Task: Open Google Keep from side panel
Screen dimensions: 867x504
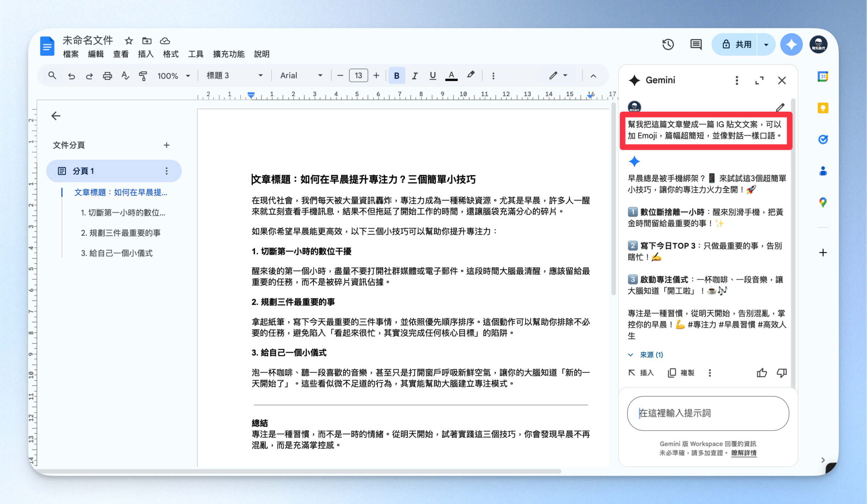Action: click(823, 108)
